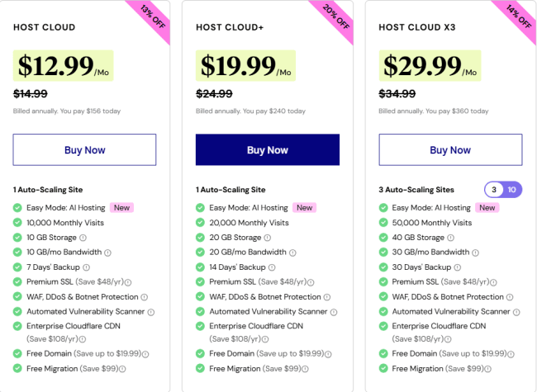The image size is (537, 392).
Task: Click info icon next to 10 GB/mo Bandwidth
Action: click(x=107, y=253)
